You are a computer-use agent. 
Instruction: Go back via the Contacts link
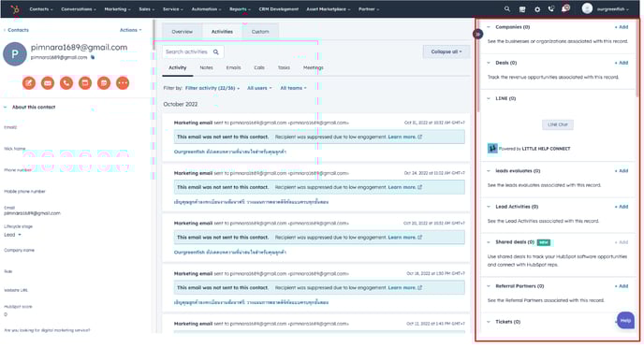click(18, 30)
